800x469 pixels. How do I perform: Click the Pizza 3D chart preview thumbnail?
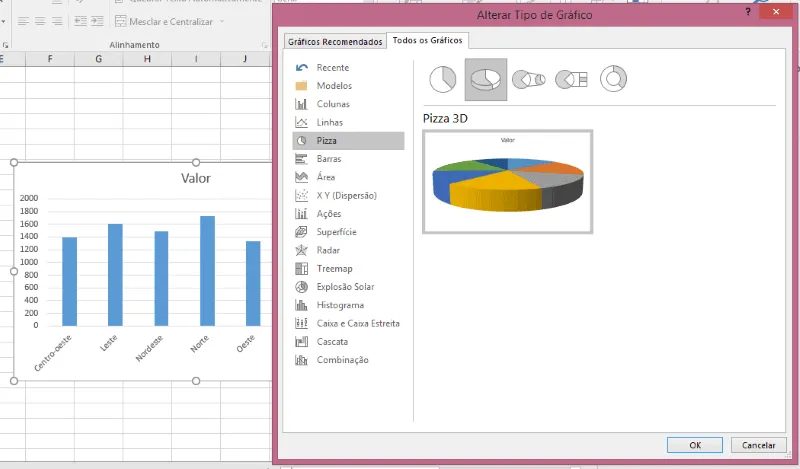coord(508,182)
